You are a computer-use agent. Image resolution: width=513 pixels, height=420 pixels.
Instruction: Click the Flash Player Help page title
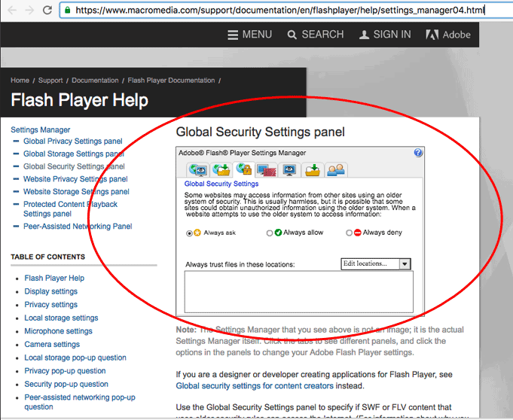(80, 100)
